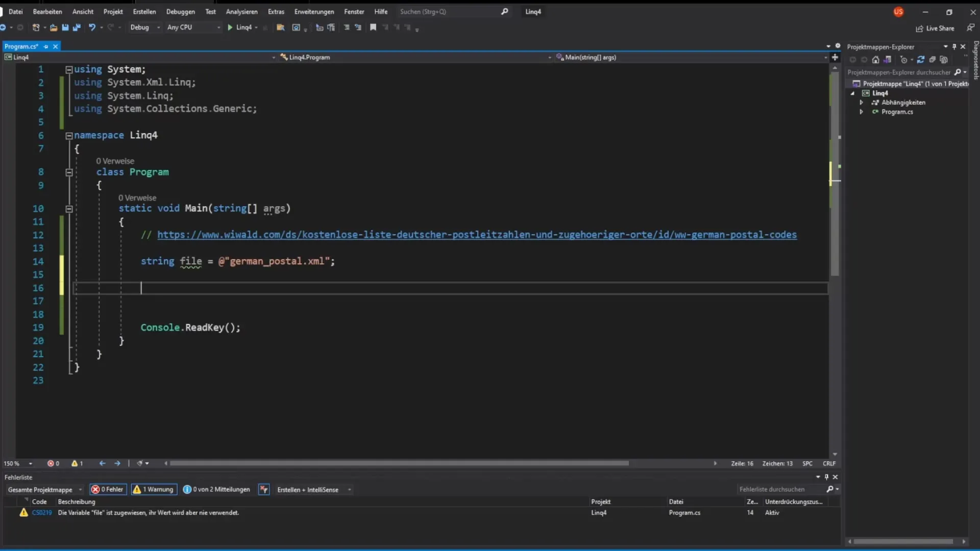Toggle 0 von 2 Mitteilungen filter
Viewport: 980px width, 551px height.
[217, 489]
